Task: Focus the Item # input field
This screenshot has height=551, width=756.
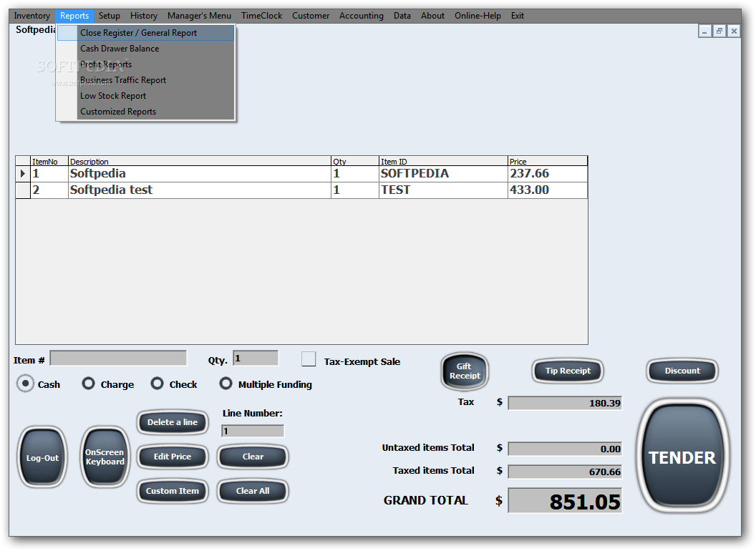Action: [x=118, y=359]
